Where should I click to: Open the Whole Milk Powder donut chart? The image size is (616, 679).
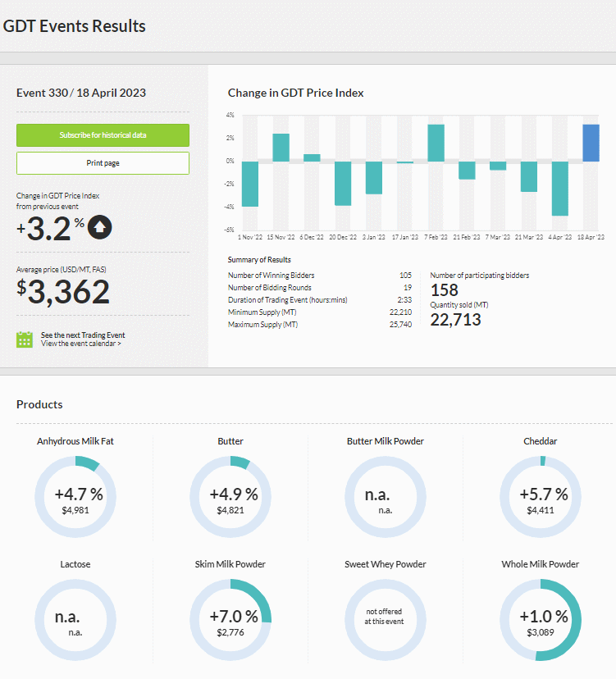click(541, 620)
